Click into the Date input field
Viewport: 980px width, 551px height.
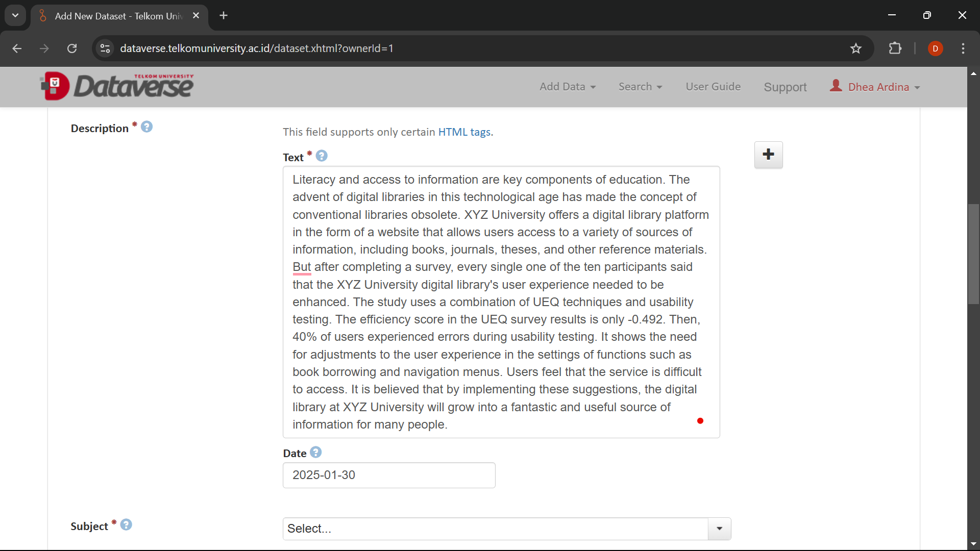389,475
